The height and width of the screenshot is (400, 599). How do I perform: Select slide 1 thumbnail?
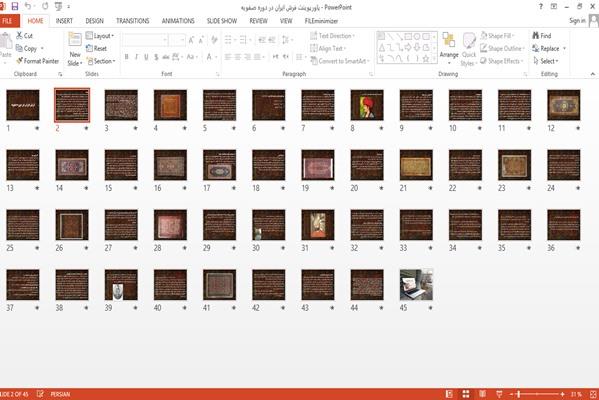tap(23, 105)
